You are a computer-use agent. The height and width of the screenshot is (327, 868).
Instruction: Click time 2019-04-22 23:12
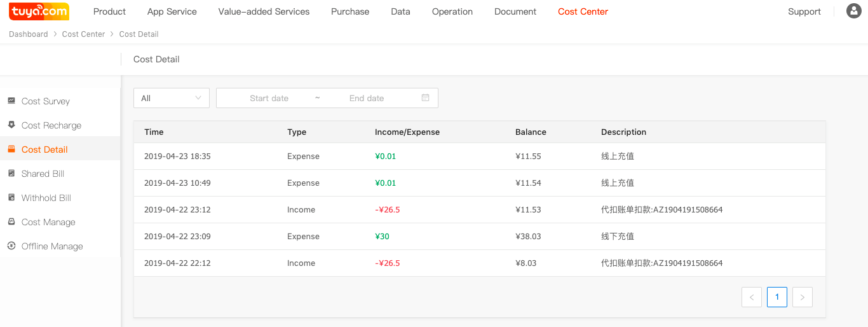[177, 210]
